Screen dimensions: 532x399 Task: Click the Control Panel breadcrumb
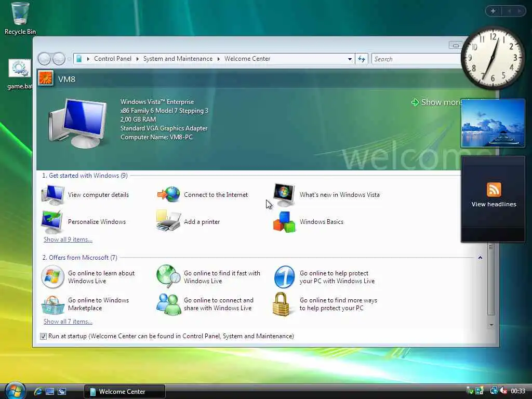(113, 59)
